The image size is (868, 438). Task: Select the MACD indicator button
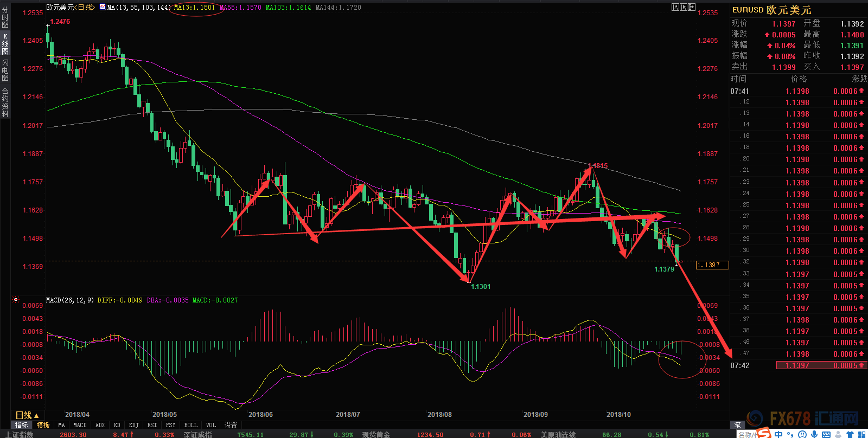(80, 425)
